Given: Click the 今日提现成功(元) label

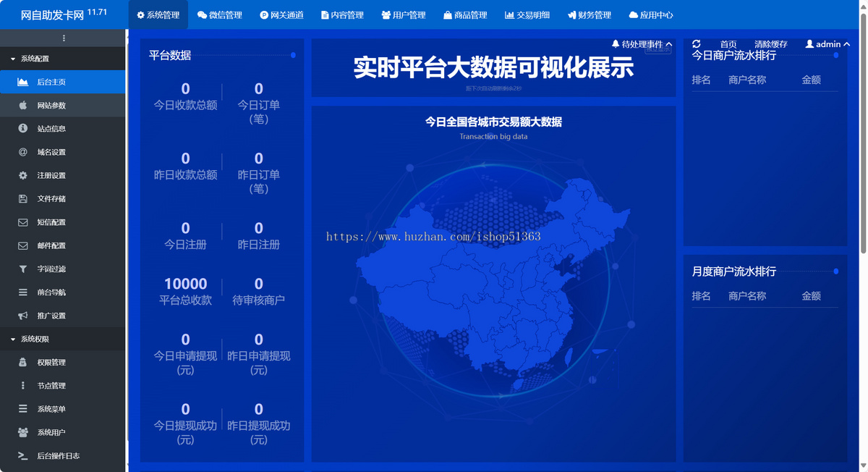Looking at the screenshot, I should click(186, 433).
